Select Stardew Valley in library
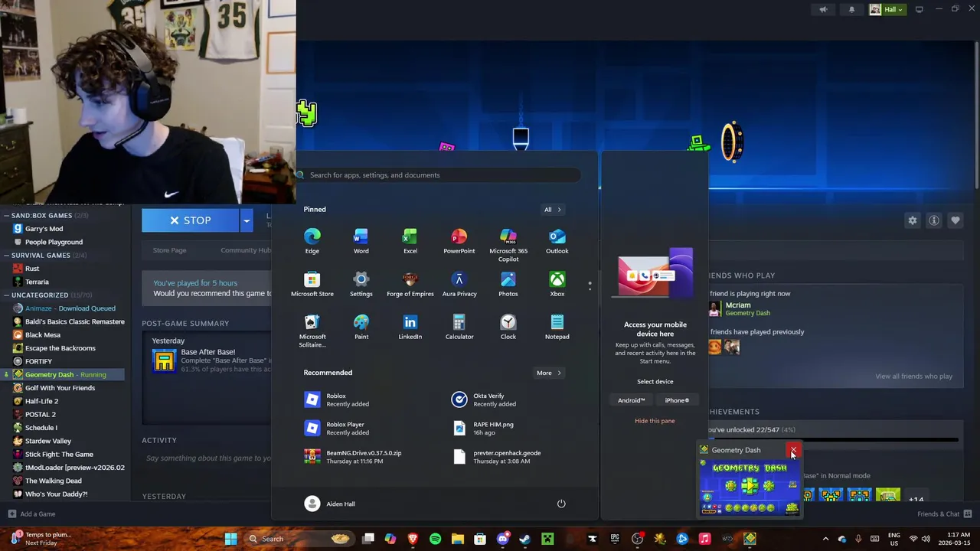 (47, 441)
